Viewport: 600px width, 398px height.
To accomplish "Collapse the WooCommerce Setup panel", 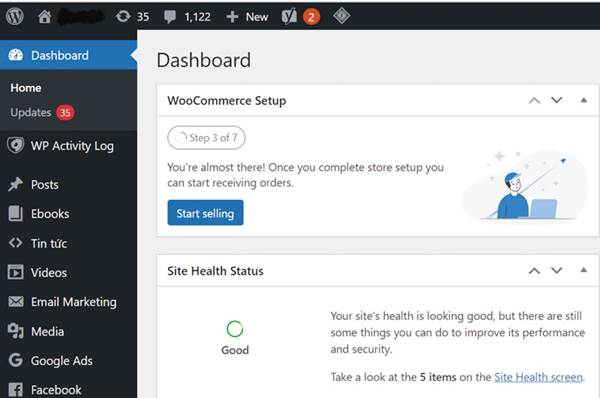I will tap(584, 100).
